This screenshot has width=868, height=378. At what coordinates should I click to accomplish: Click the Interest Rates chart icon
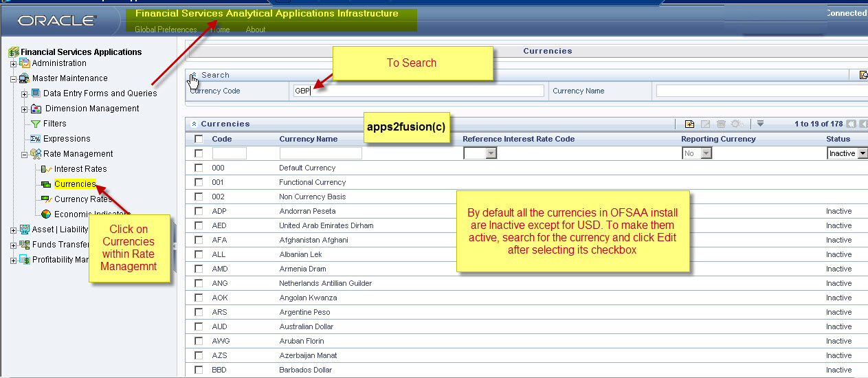tap(47, 169)
